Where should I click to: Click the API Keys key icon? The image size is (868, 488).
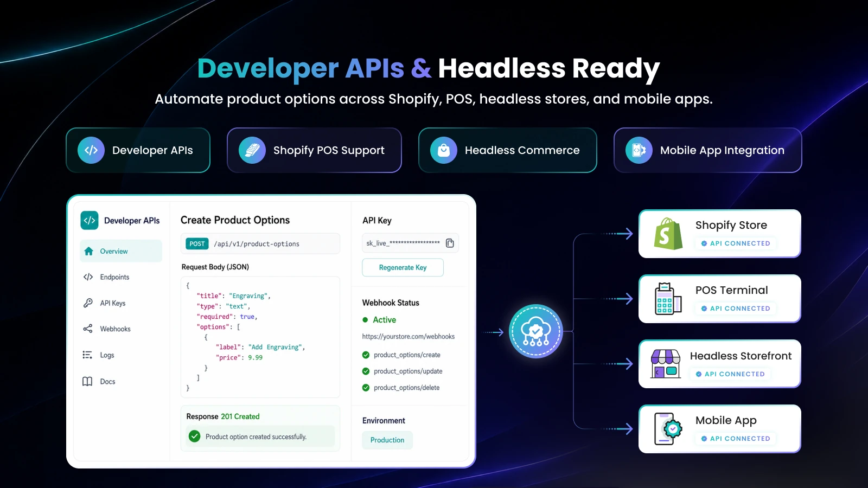click(88, 303)
